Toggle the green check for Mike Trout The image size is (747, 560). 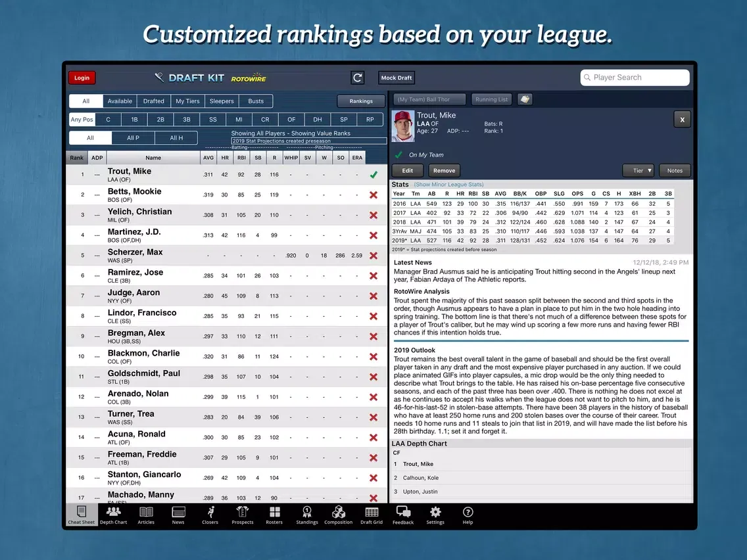pos(373,175)
